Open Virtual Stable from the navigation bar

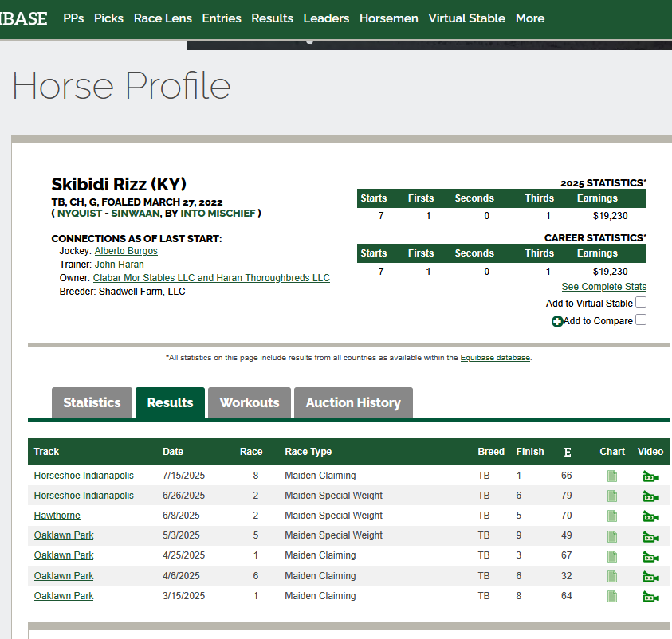(466, 18)
